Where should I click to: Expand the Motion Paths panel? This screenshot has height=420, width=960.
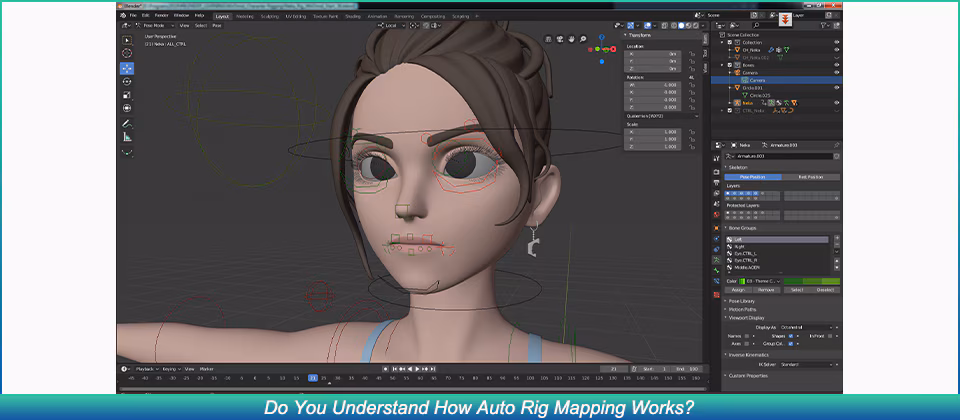741,309
